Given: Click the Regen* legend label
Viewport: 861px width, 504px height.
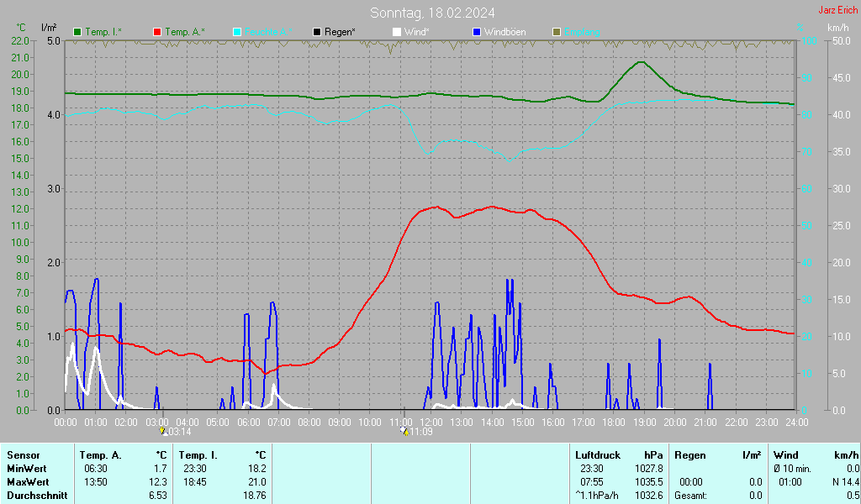Looking at the screenshot, I should (340, 32).
